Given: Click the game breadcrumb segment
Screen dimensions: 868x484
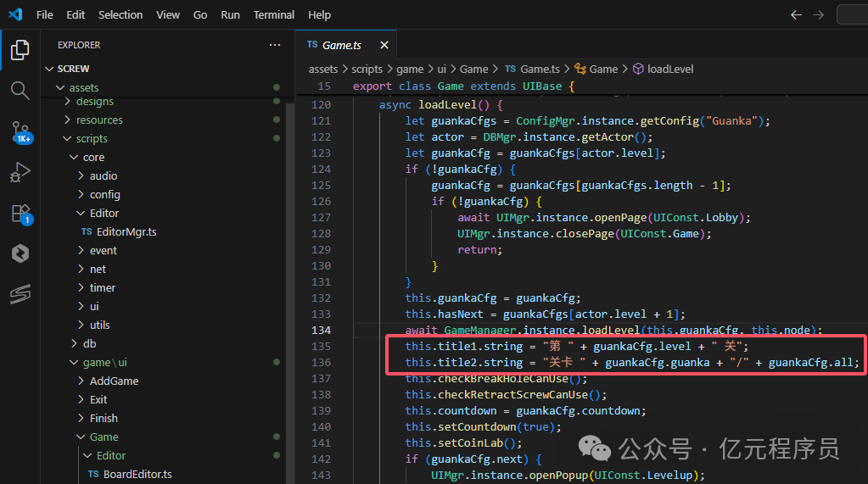Looking at the screenshot, I should [410, 70].
